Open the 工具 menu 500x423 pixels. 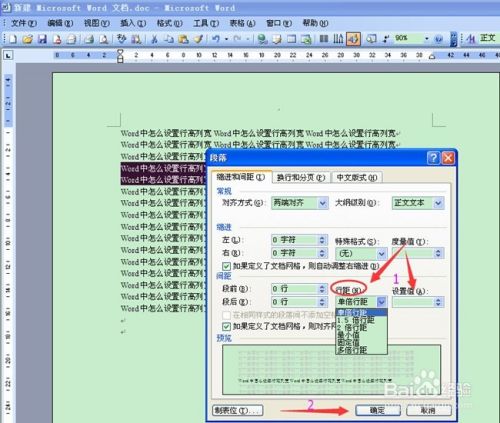(x=206, y=23)
